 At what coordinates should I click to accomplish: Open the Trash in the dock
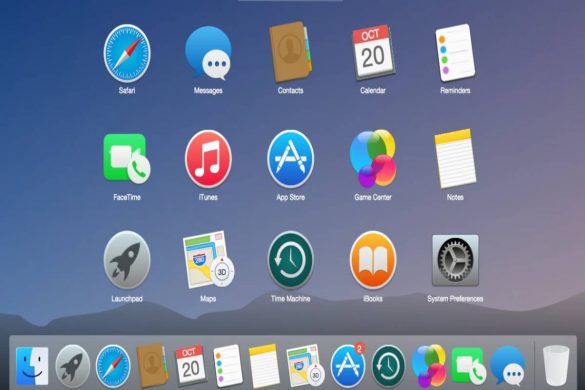tap(556, 366)
